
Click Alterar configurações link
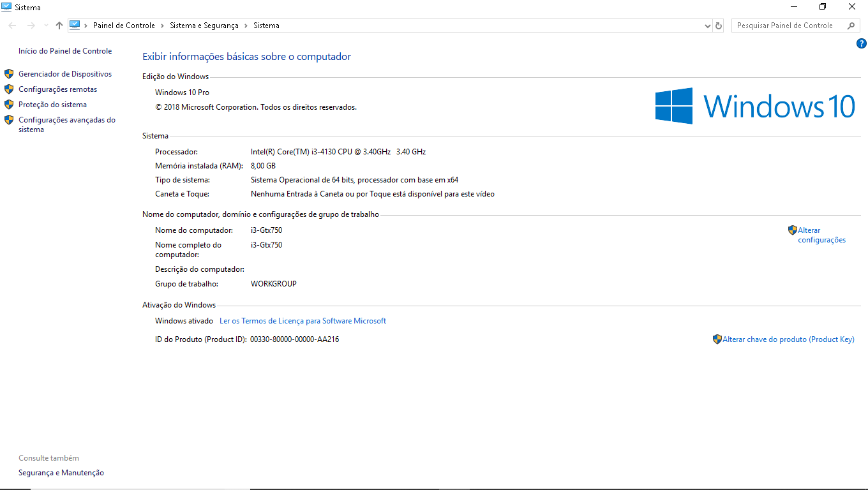click(x=822, y=235)
